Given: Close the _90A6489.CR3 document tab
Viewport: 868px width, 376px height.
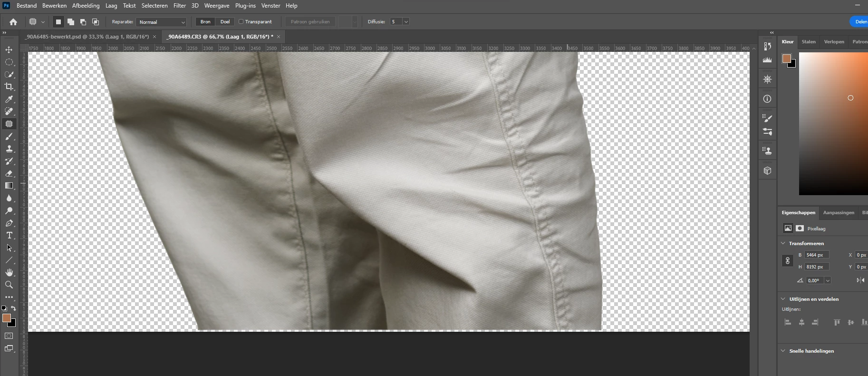Looking at the screenshot, I should point(279,37).
